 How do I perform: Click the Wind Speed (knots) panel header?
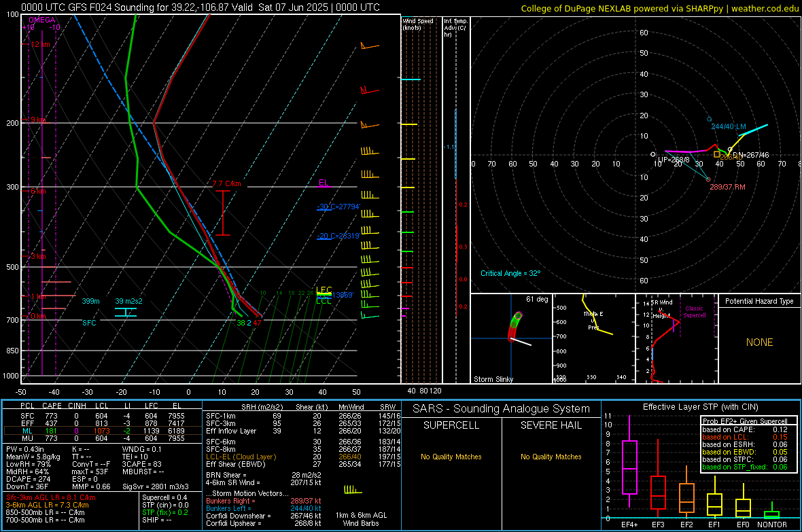(418, 24)
